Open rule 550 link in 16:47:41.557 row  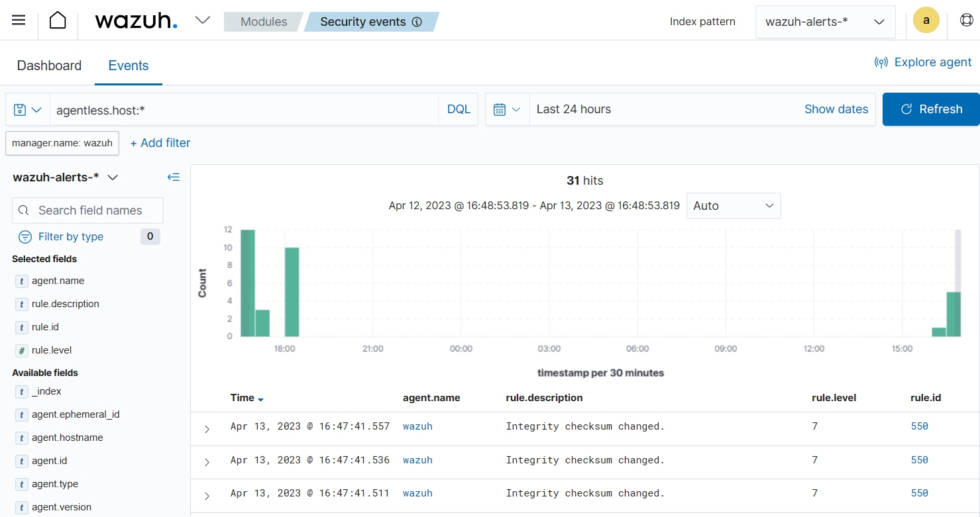click(x=920, y=426)
